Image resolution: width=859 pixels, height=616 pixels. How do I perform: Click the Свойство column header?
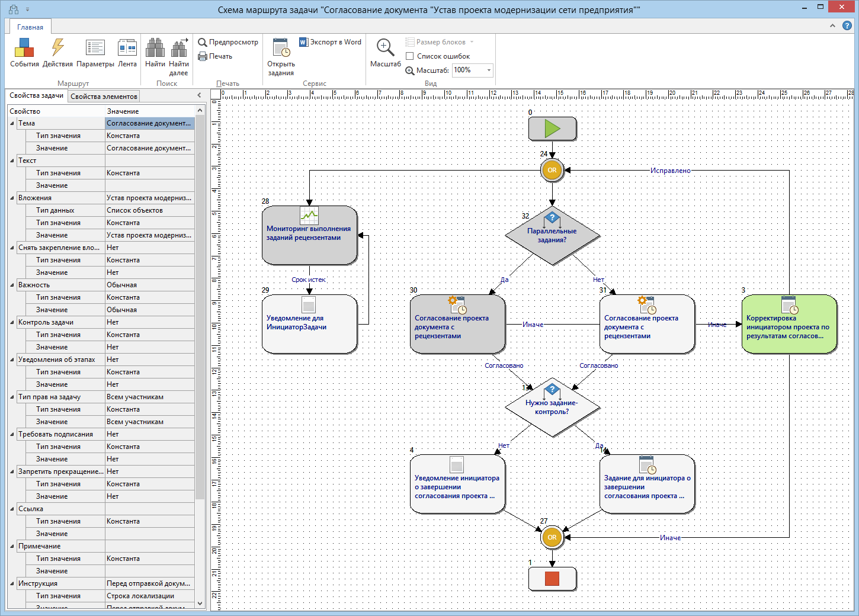56,111
